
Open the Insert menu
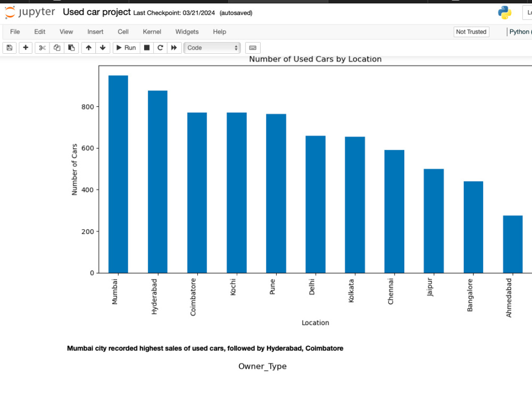[95, 31]
